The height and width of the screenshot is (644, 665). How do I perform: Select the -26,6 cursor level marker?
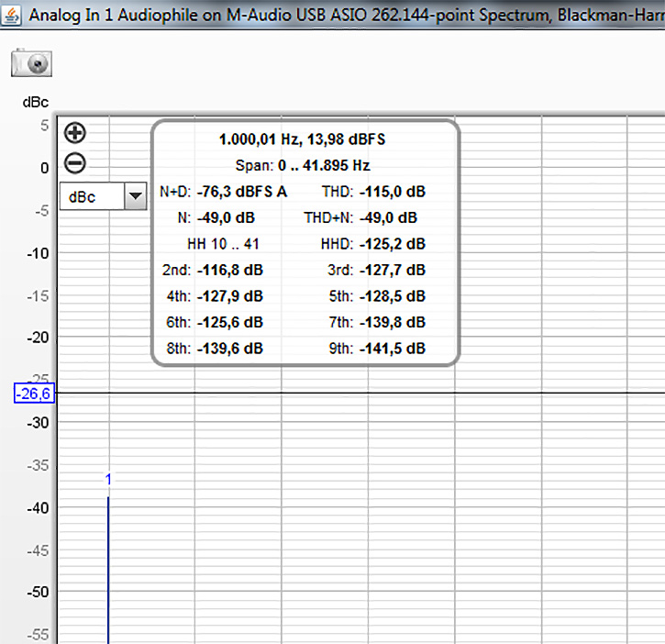tap(34, 394)
